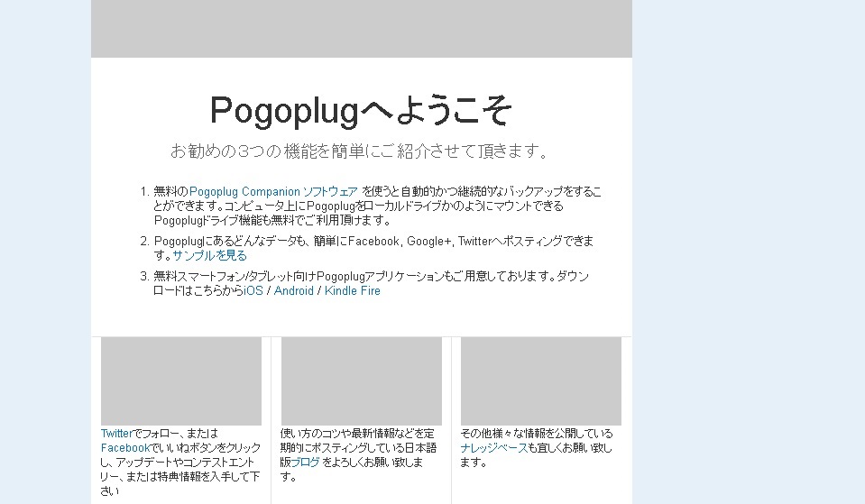Open the Kindle Fire download link
The height and width of the screenshot is (504, 865).
[353, 290]
